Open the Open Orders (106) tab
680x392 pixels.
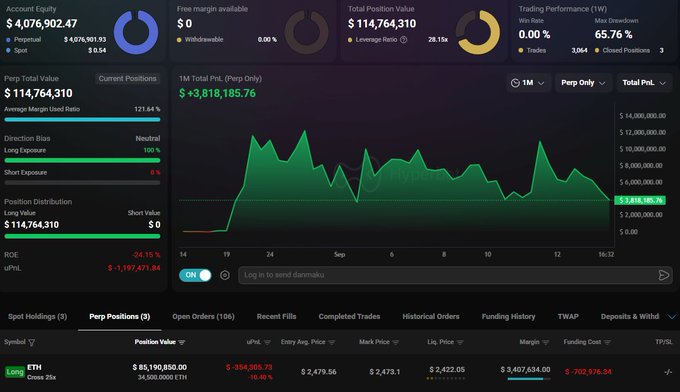(x=203, y=317)
